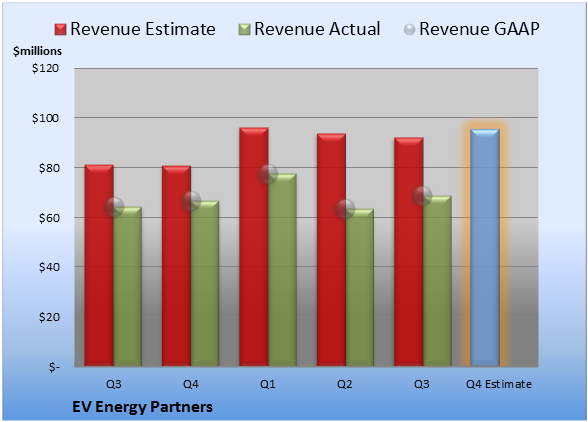Click the GAAP marker on the Q4 bars
Screen dimensions: 588x422
coord(191,201)
